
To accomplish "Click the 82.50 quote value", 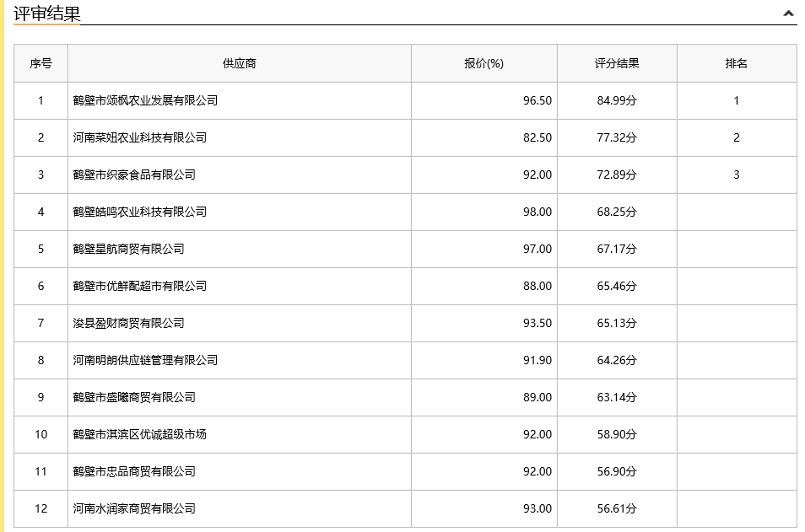I will (537, 137).
